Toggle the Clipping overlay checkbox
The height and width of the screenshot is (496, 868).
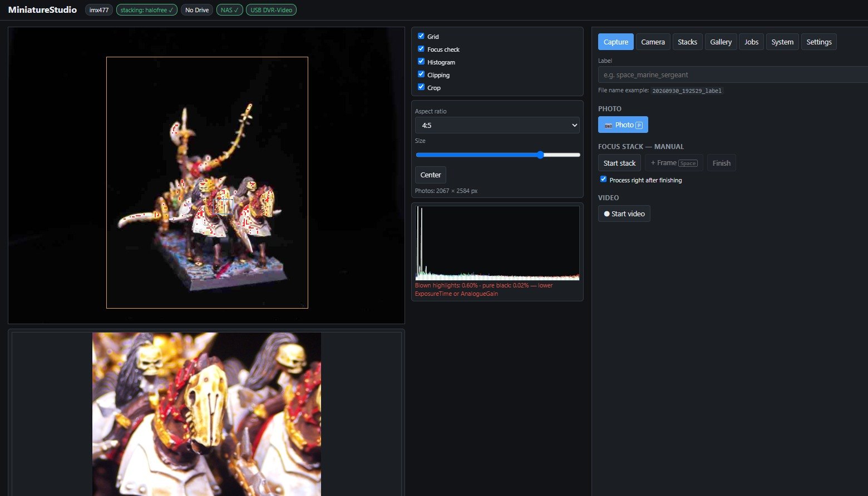coord(421,75)
